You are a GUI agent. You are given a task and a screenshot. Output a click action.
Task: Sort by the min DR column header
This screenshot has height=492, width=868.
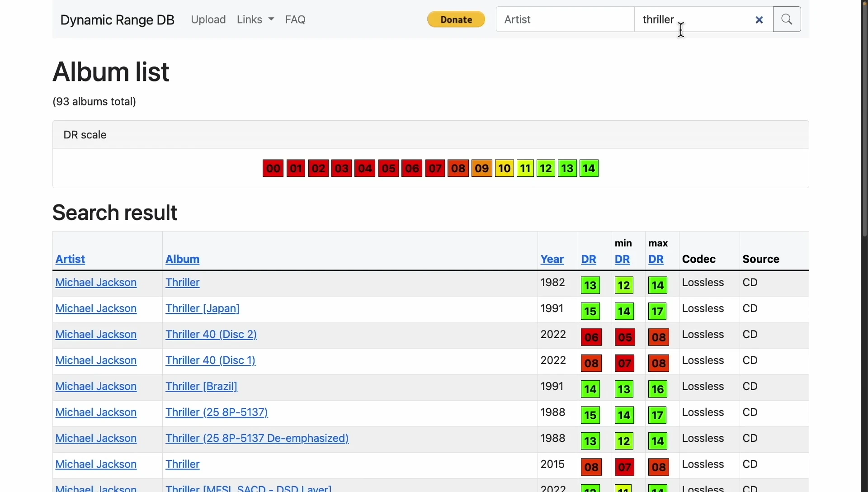(622, 259)
